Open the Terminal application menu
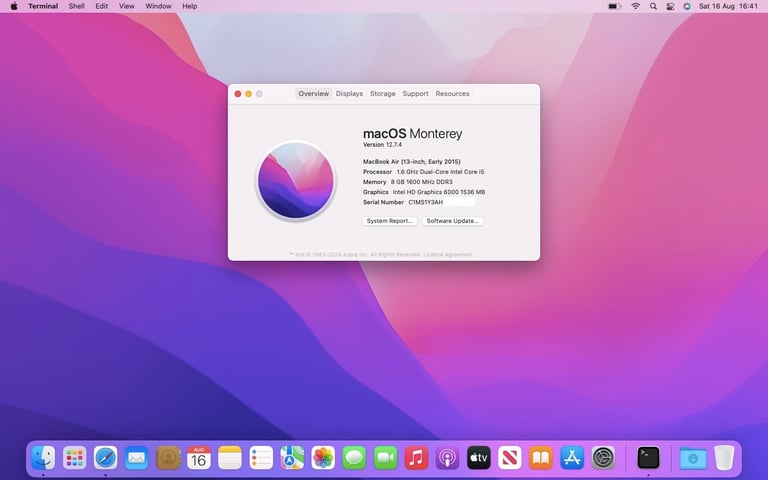The height and width of the screenshot is (480, 768). point(43,6)
